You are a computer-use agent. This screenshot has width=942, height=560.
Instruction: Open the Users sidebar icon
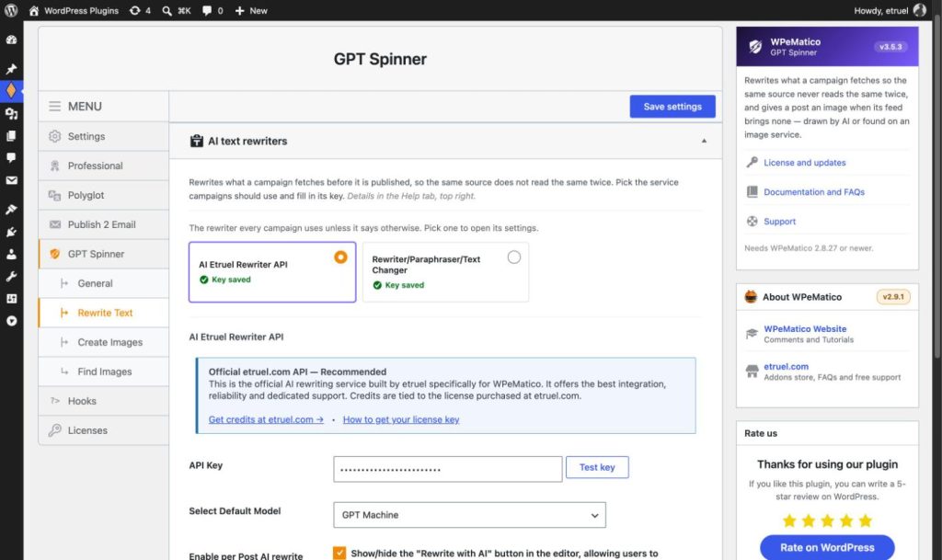11,254
